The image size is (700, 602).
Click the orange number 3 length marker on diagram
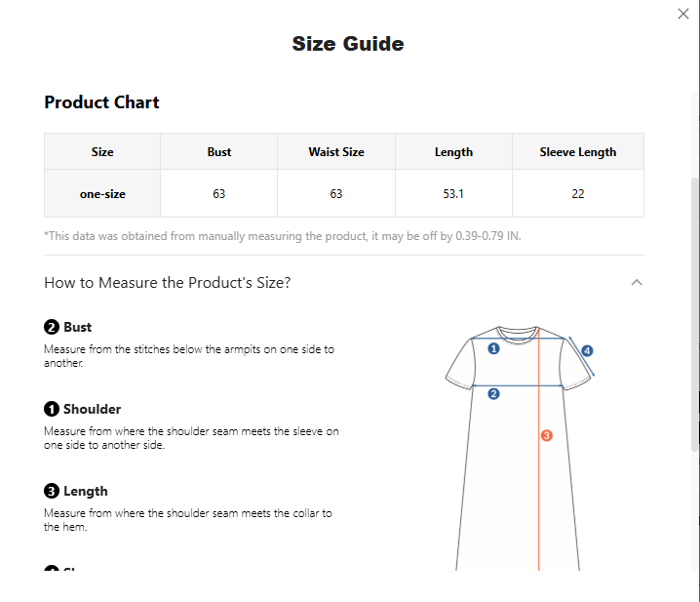(x=546, y=435)
